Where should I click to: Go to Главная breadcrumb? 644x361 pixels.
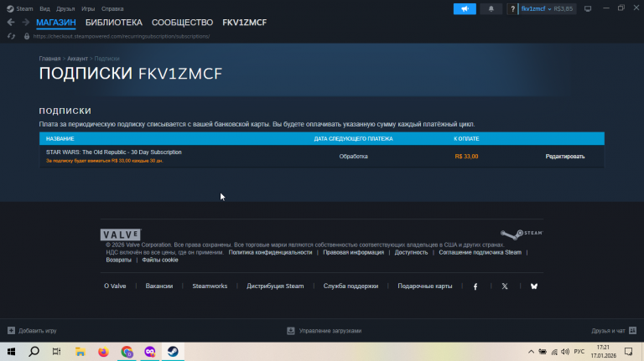point(49,59)
